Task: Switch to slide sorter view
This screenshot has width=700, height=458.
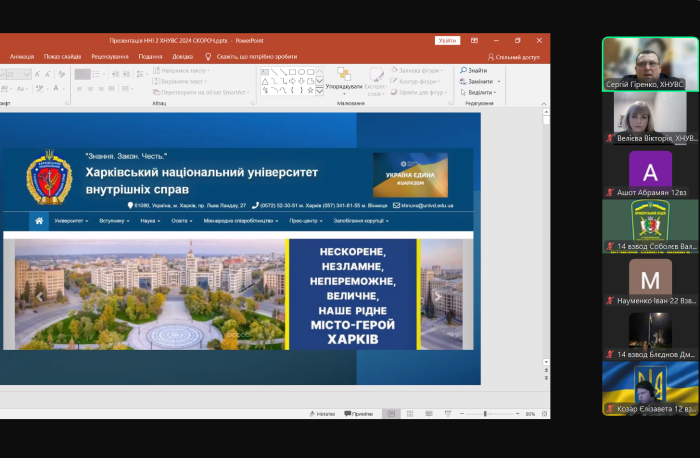Action: click(410, 413)
